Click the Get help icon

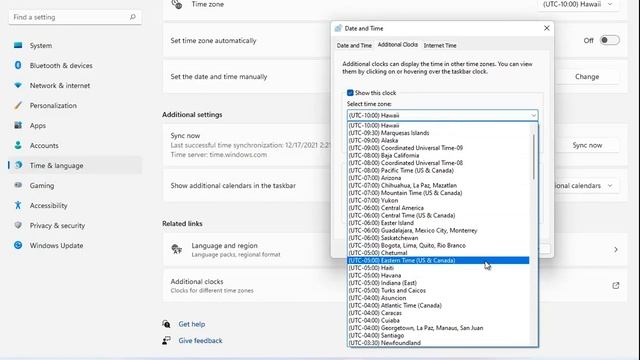(x=166, y=324)
